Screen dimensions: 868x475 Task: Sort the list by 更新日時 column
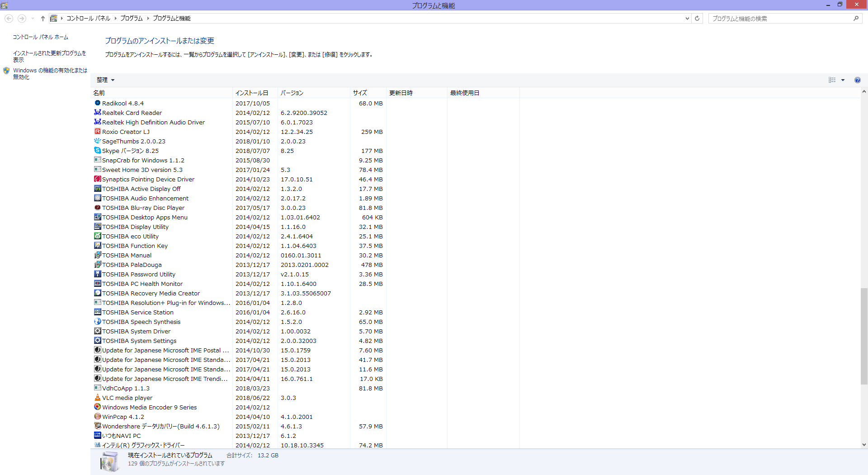point(417,93)
